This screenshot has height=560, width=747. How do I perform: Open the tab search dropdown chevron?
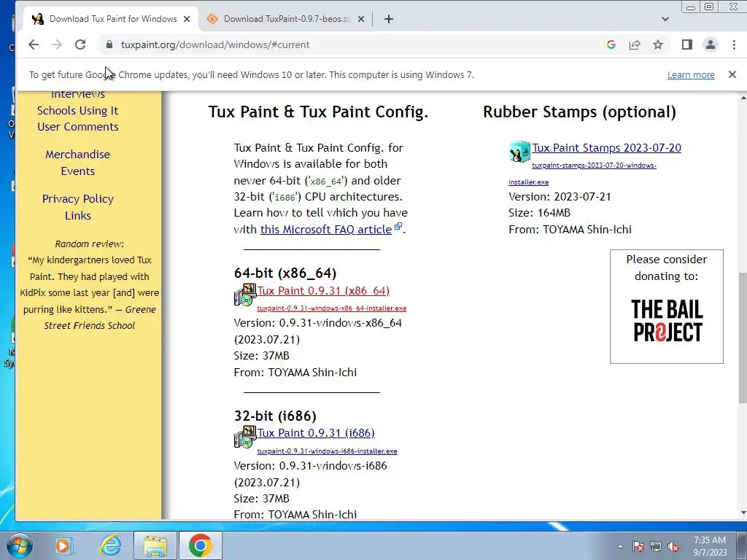point(665,19)
